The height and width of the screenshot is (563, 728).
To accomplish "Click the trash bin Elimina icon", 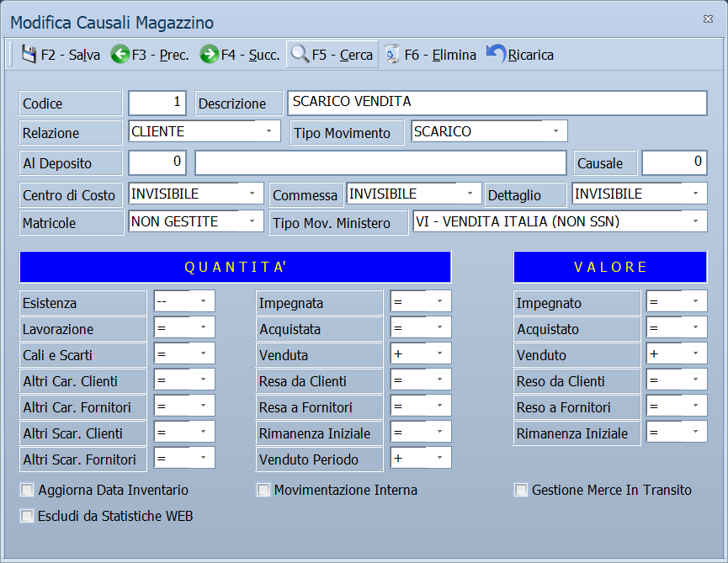I will (x=392, y=55).
